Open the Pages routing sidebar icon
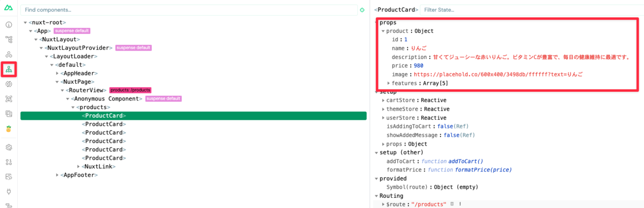 coord(9,40)
